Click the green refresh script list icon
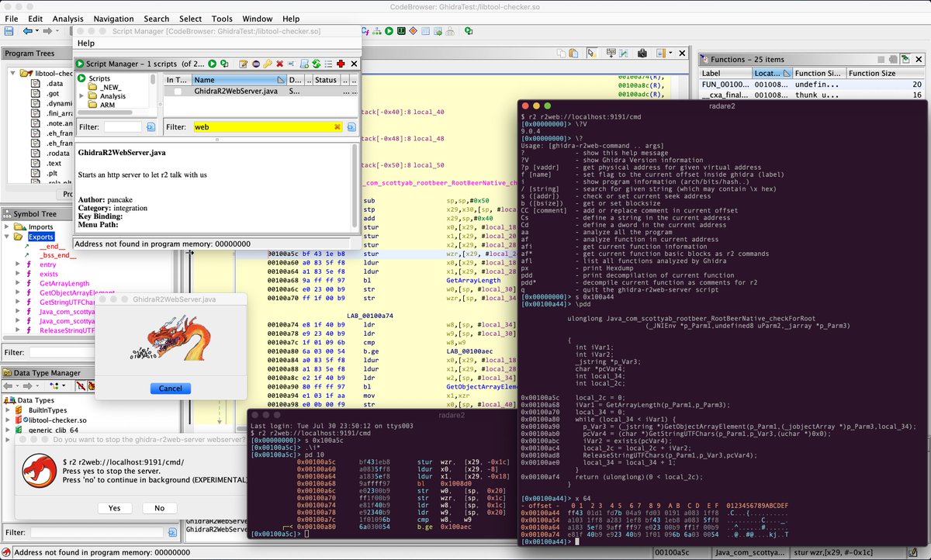 coord(317,64)
